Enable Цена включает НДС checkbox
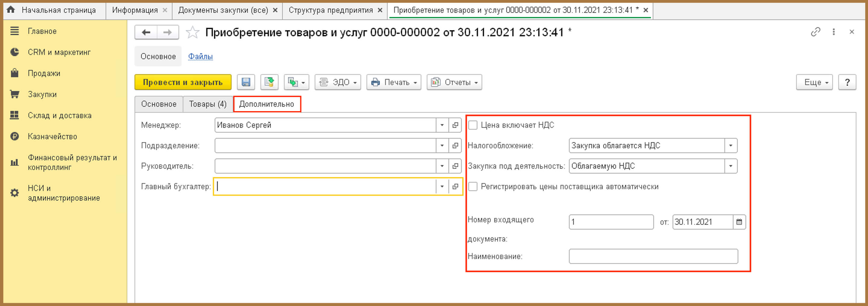The height and width of the screenshot is (306, 868). pyautogui.click(x=473, y=125)
